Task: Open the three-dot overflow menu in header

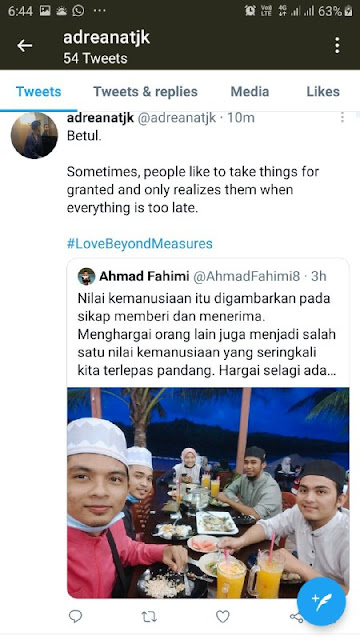Action: click(337, 45)
